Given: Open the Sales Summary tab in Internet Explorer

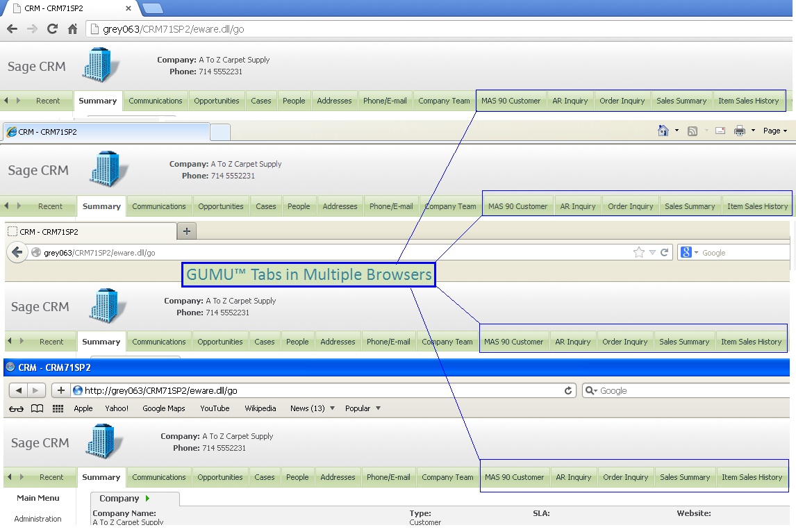Looking at the screenshot, I should (x=690, y=206).
